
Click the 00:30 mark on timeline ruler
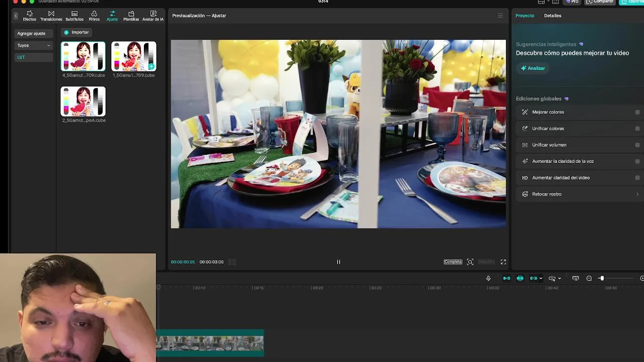pos(435,288)
